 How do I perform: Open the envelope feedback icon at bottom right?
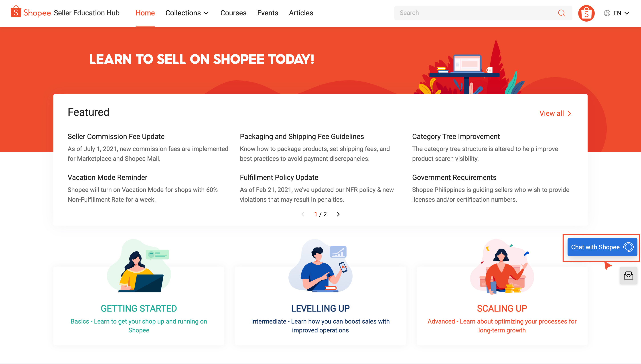[628, 276]
